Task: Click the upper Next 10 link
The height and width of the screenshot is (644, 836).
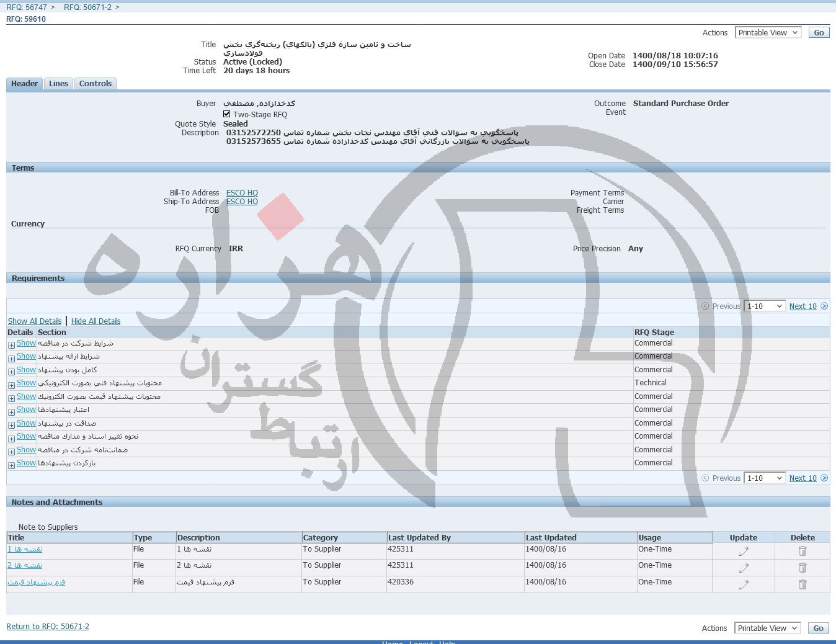Action: click(803, 306)
